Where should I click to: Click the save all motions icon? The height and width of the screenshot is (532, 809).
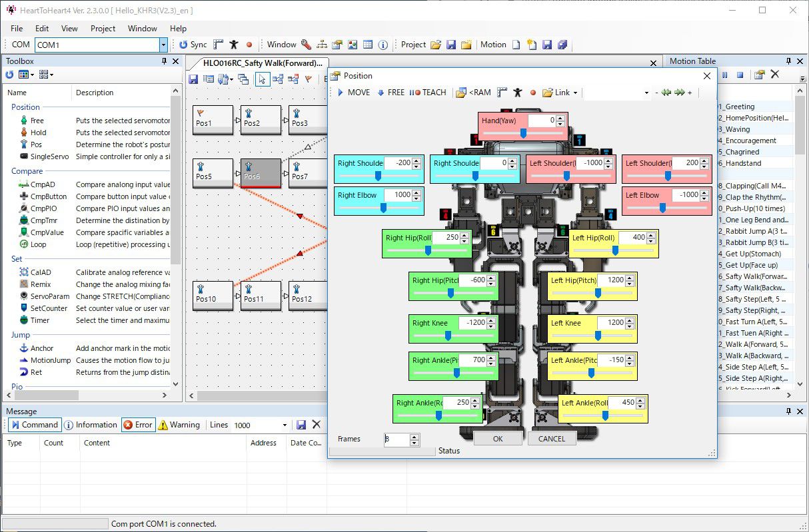562,45
